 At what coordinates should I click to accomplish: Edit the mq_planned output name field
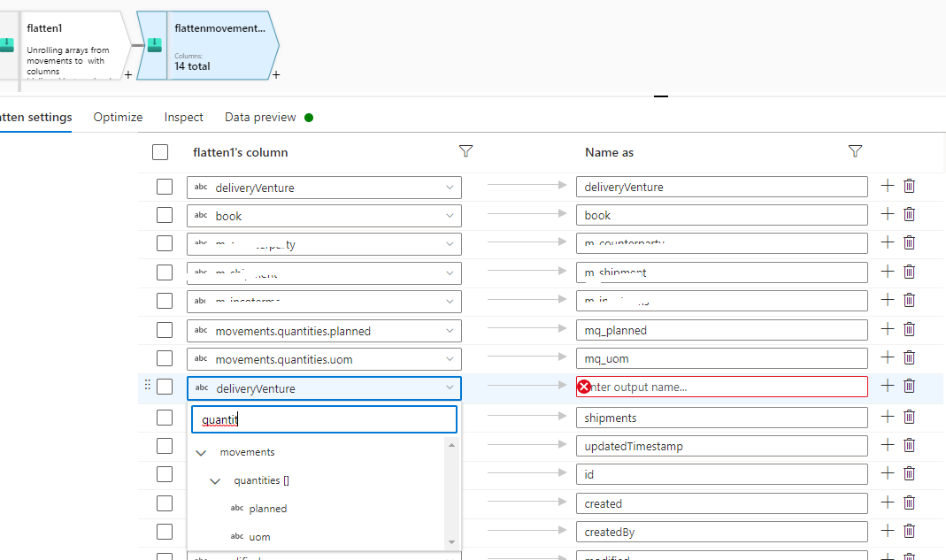[x=721, y=330]
